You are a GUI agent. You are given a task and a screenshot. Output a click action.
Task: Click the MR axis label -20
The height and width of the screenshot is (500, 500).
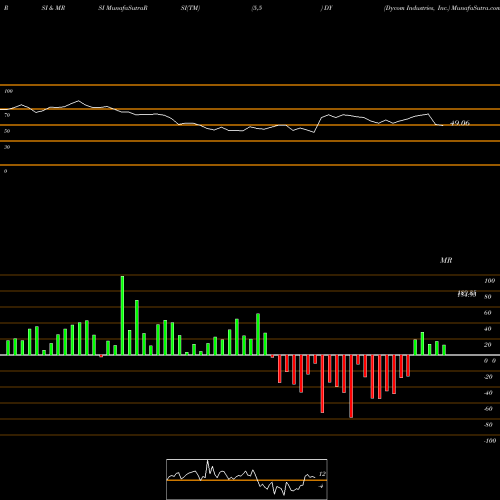pyautogui.click(x=488, y=377)
